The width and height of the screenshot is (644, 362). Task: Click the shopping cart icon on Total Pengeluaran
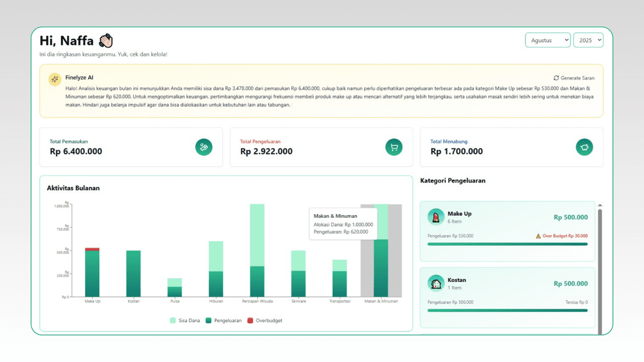[394, 147]
